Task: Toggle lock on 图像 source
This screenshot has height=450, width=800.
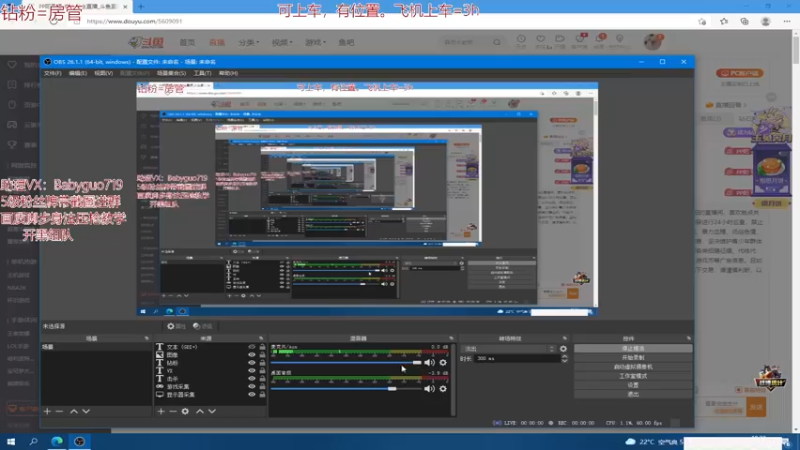Action: click(x=262, y=355)
